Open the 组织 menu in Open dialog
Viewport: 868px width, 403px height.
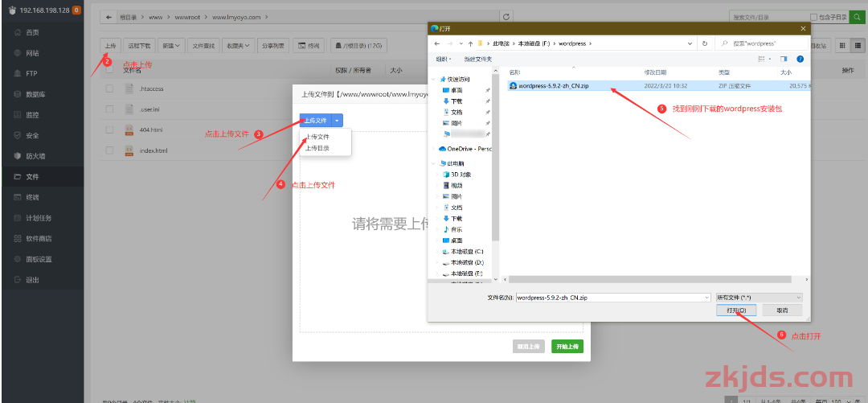[x=444, y=59]
